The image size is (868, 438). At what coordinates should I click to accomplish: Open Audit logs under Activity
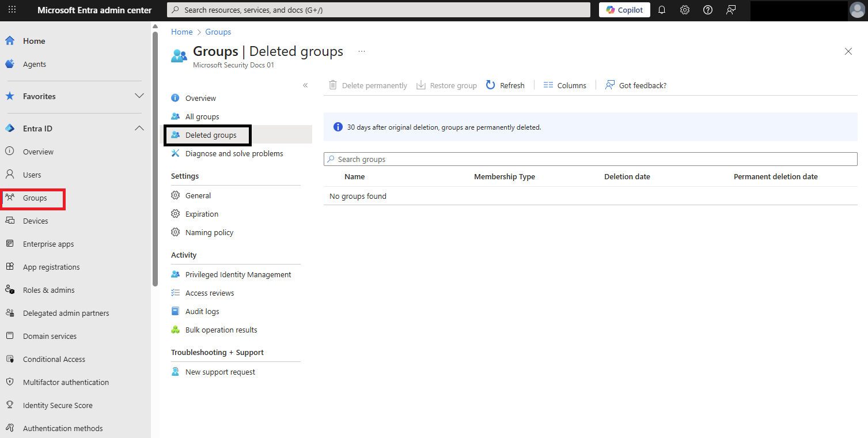tap(202, 311)
